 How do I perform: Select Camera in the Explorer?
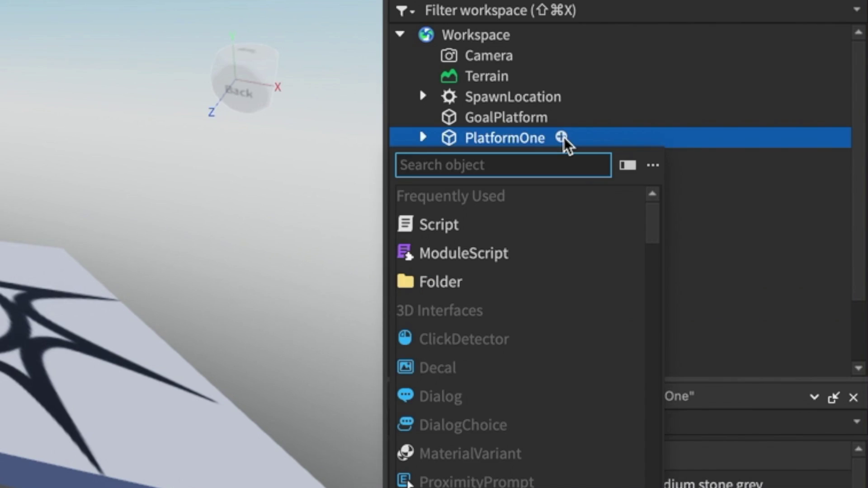pyautogui.click(x=489, y=56)
